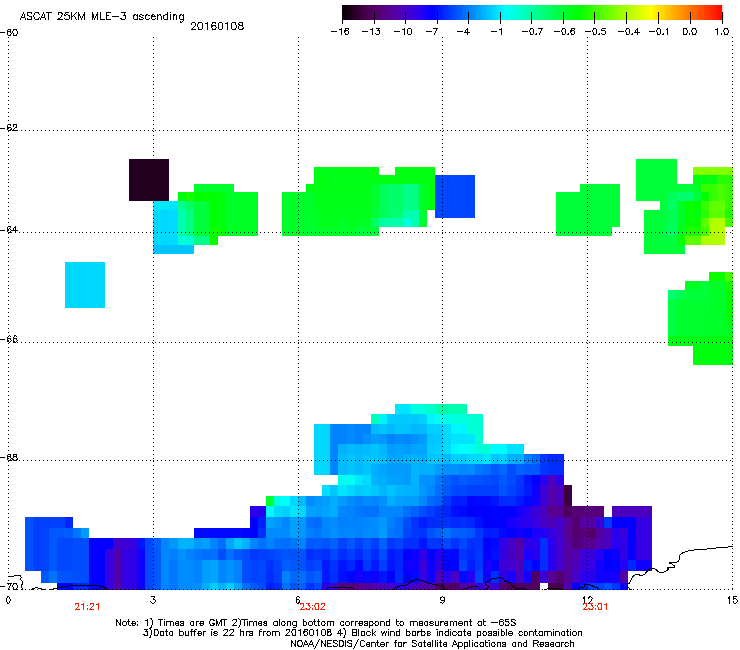Viewport: 740px width, 650px height.
Task: Pick the red end of the color bar
Action: pyautogui.click(x=717, y=13)
